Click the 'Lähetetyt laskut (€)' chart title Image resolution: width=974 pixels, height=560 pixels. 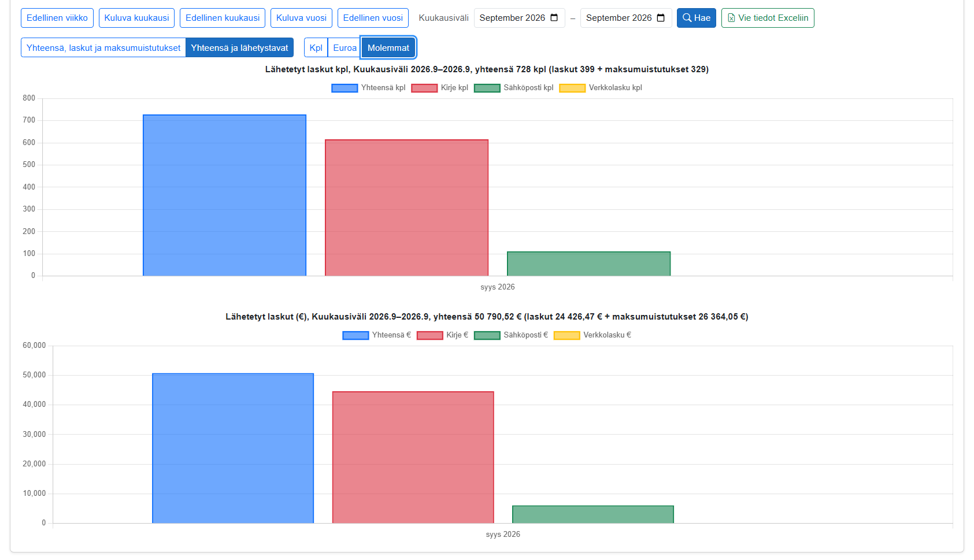point(487,317)
